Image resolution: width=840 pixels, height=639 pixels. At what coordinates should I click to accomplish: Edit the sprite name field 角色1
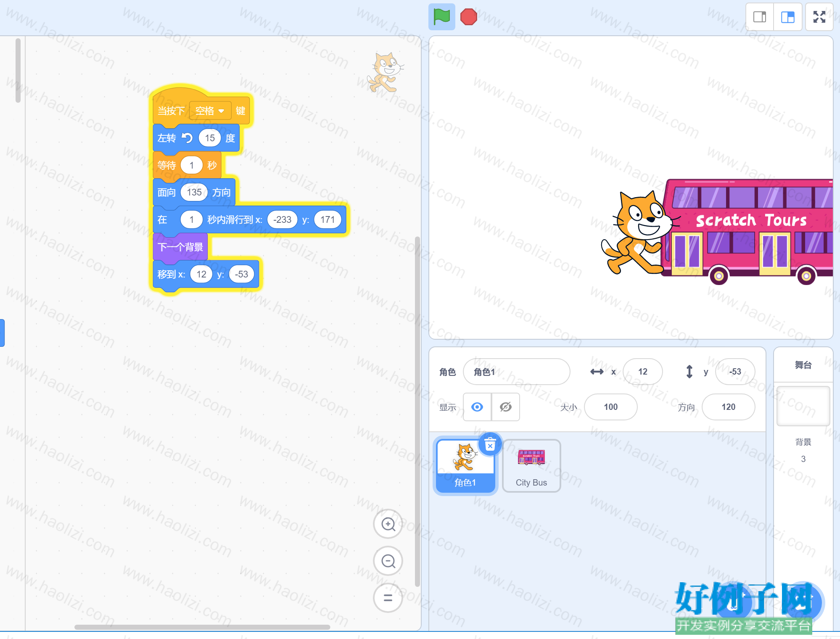(516, 372)
